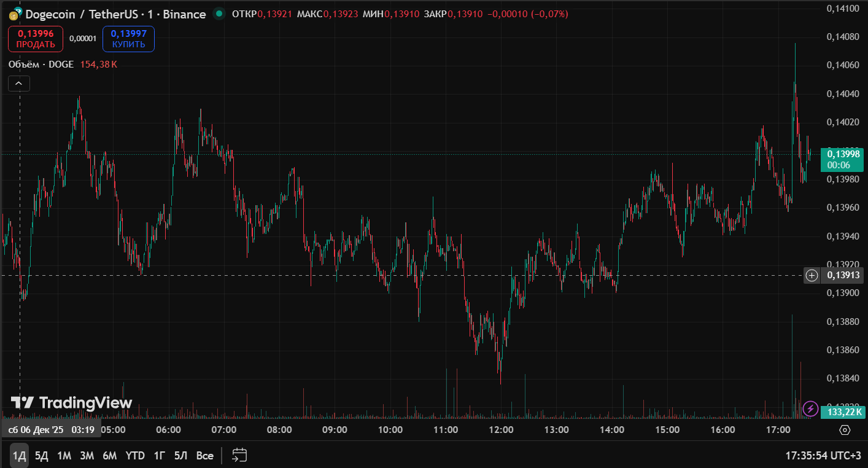The image size is (868, 468).
Task: Click the Объём DOGE volume indicator label
Action: [x=41, y=64]
